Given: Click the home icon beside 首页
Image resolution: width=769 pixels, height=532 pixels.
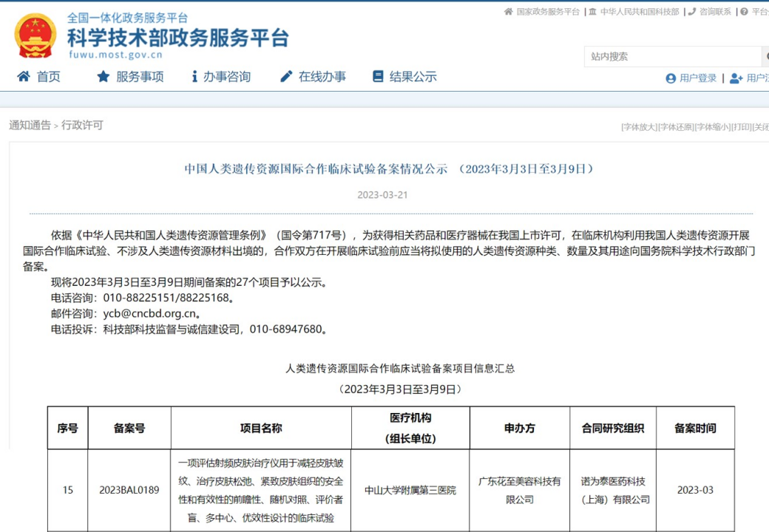Looking at the screenshot, I should [24, 77].
